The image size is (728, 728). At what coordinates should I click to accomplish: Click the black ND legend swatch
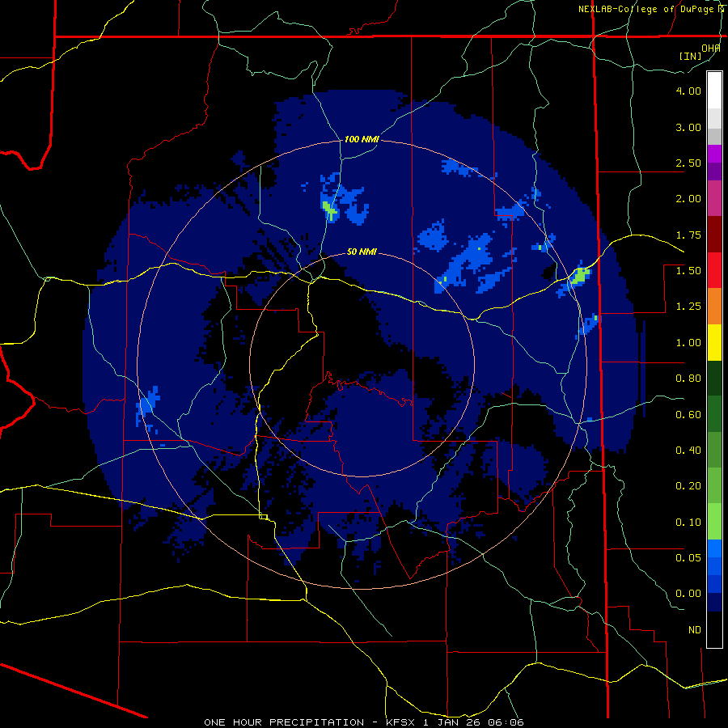coord(714,629)
